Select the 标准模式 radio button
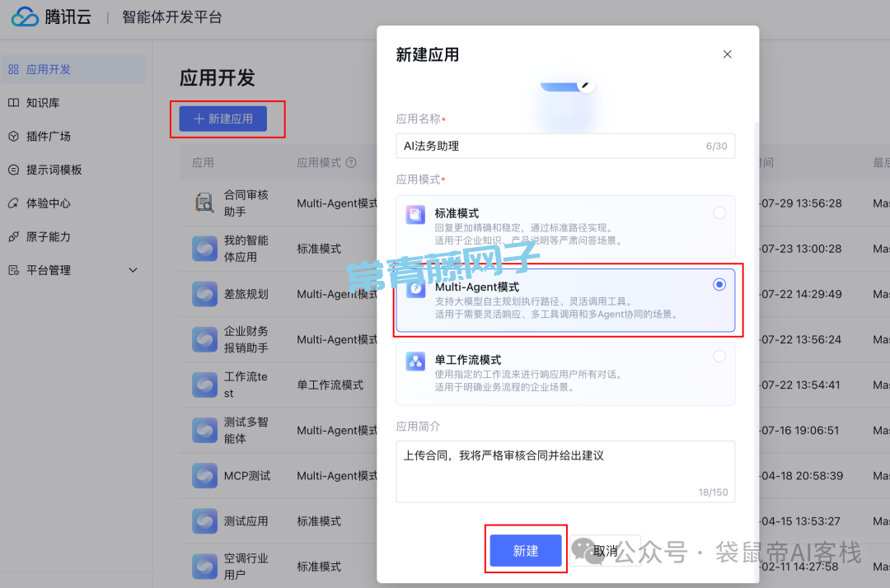This screenshot has width=890, height=588. click(719, 212)
